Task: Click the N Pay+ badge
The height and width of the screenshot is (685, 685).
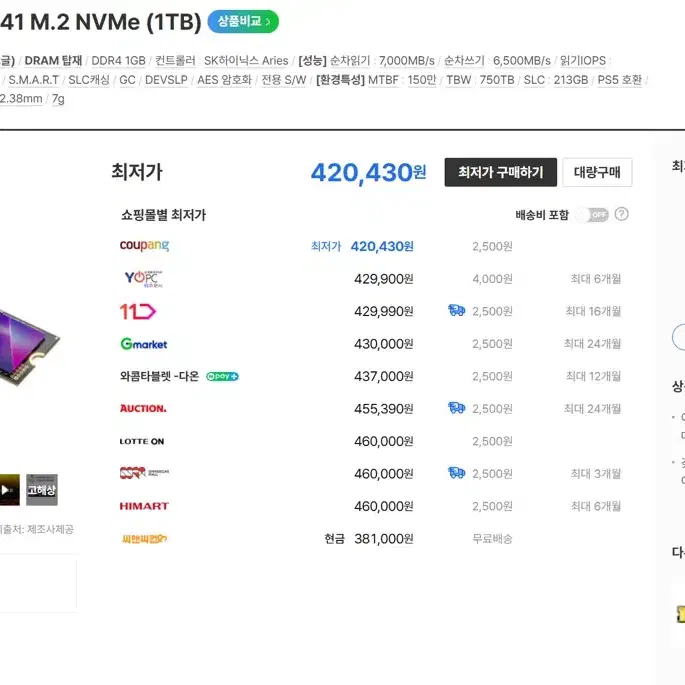Action: point(222,376)
